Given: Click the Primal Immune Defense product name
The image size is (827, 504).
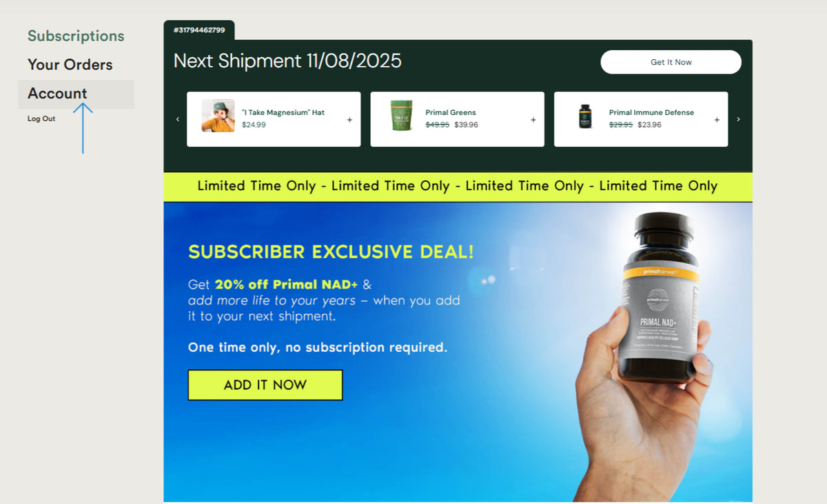Looking at the screenshot, I should pyautogui.click(x=651, y=112).
